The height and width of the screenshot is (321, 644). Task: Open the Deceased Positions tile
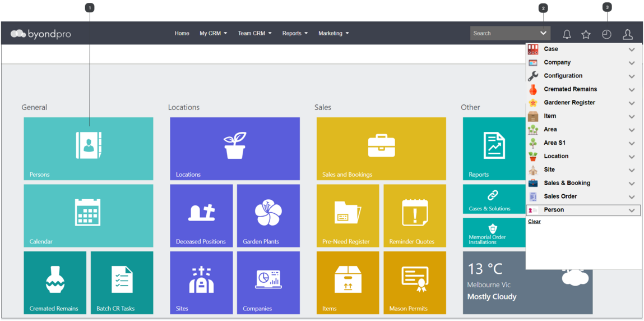click(201, 216)
